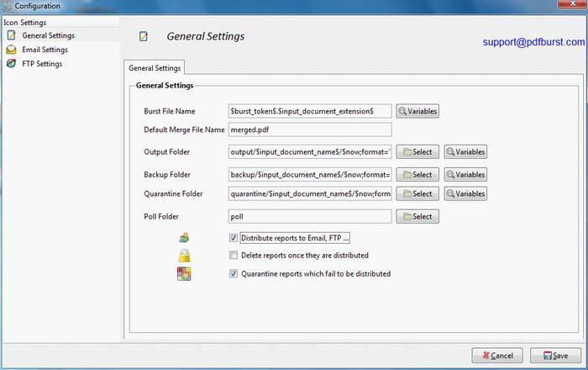This screenshot has height=370, width=588.
Task: Click the Backup Folder label
Action: coord(167,175)
